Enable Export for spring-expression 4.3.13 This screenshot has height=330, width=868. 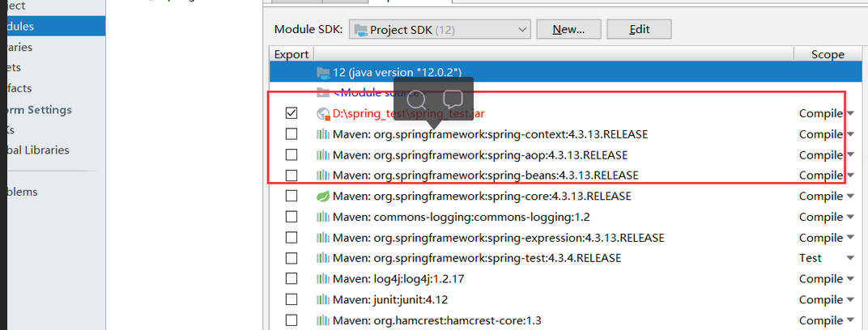[x=291, y=237]
